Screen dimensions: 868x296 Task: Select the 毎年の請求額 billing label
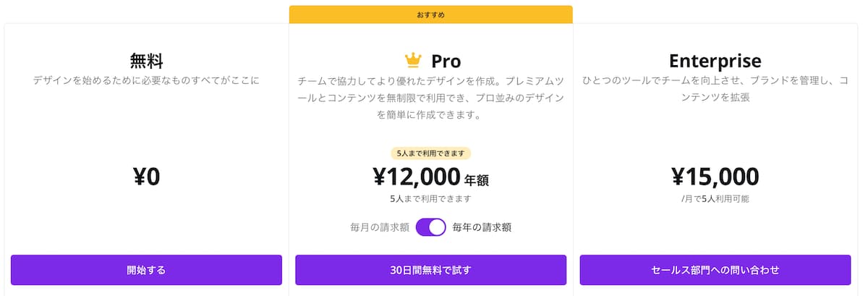(x=482, y=227)
